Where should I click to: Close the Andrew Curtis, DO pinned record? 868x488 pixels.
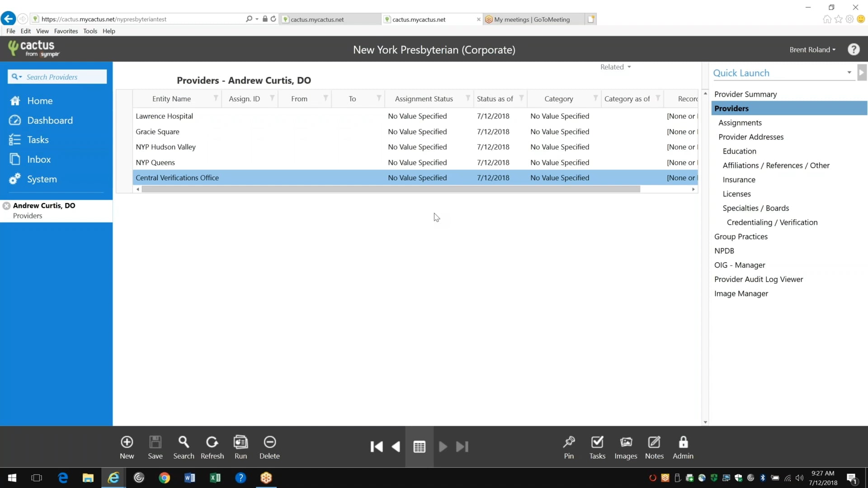click(x=7, y=206)
